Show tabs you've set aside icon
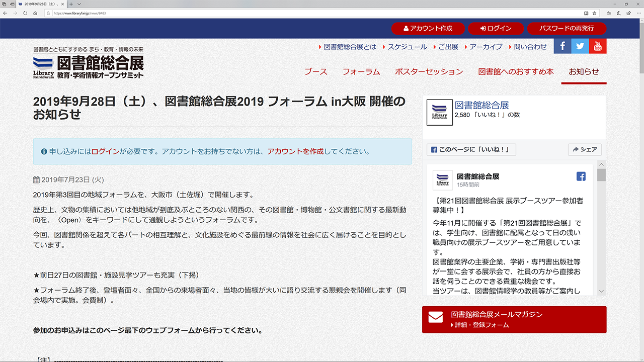Viewport: 644px width, 362px height. click(5, 4)
